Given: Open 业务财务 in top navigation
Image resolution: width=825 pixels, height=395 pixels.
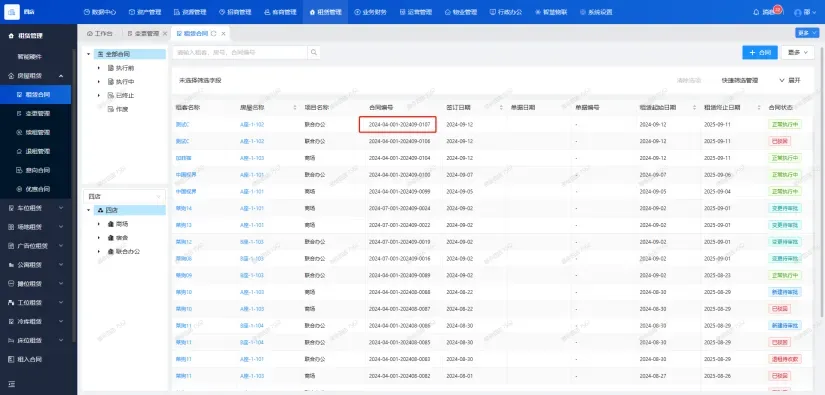Looking at the screenshot, I should [370, 12].
